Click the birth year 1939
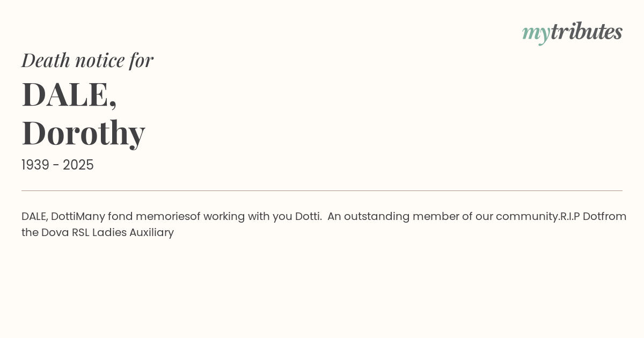This screenshot has width=644, height=338. (35, 165)
